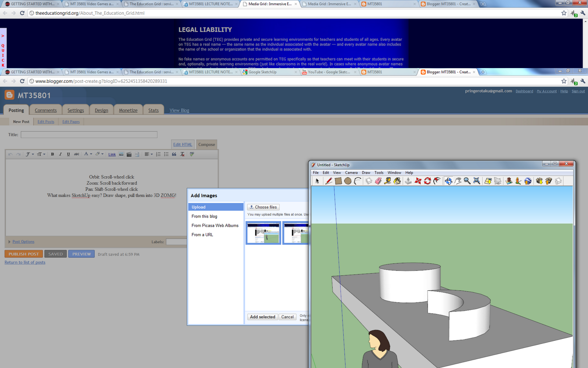Select the first uploaded image thumbnail

pyautogui.click(x=263, y=233)
